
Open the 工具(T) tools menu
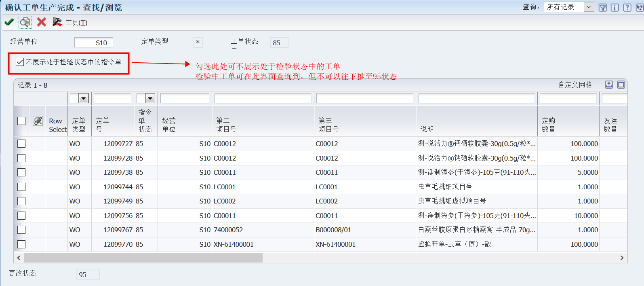point(76,23)
